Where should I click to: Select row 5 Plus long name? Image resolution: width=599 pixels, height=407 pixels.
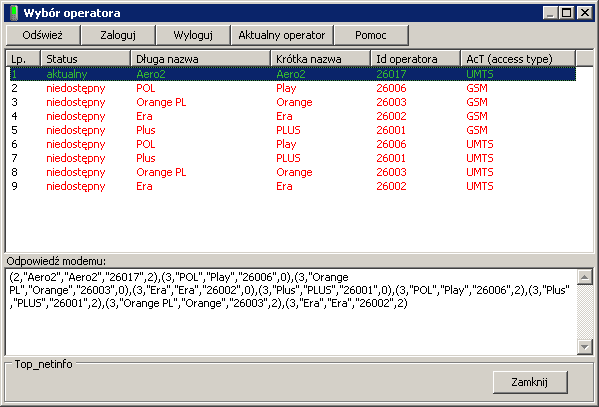coord(146,130)
